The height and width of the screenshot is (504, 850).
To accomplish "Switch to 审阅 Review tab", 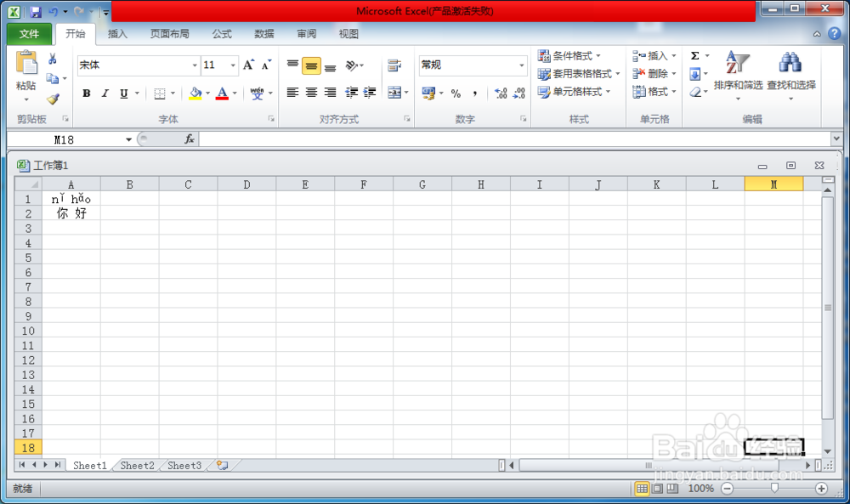I will pyautogui.click(x=306, y=34).
